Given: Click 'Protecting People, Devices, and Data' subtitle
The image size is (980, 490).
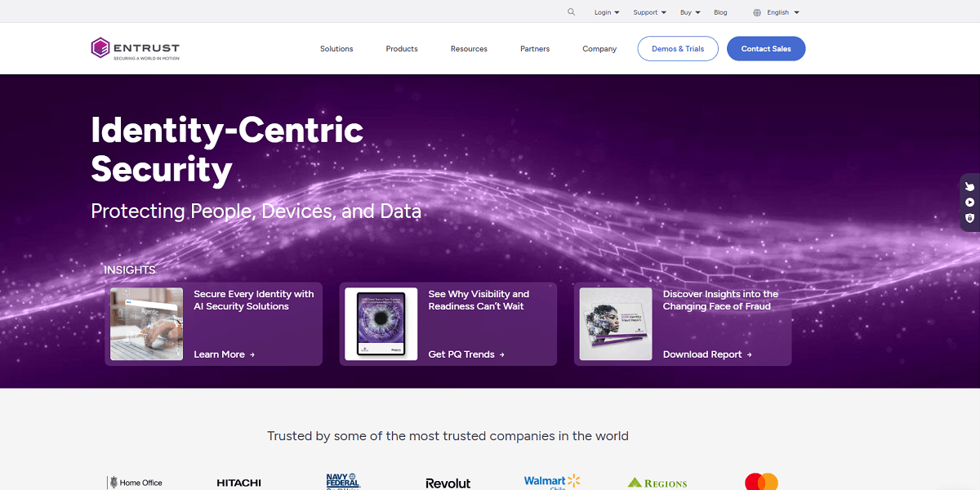Looking at the screenshot, I should coord(256,212).
